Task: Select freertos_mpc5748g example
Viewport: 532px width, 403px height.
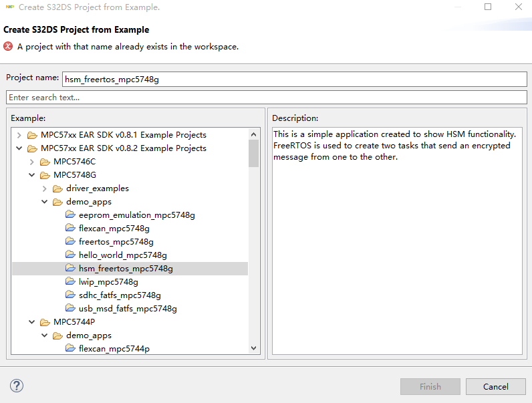Action: tap(116, 242)
